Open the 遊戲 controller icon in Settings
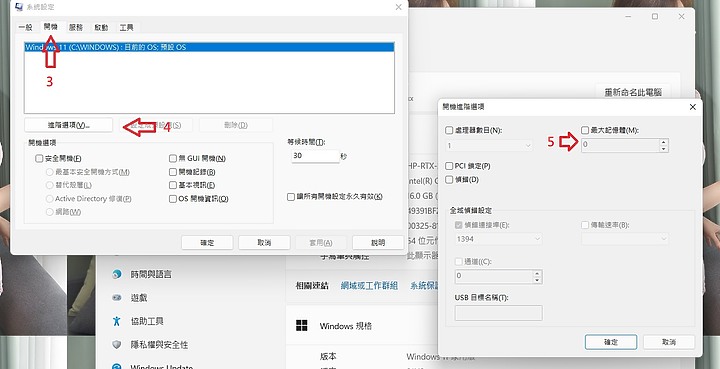 [117, 297]
